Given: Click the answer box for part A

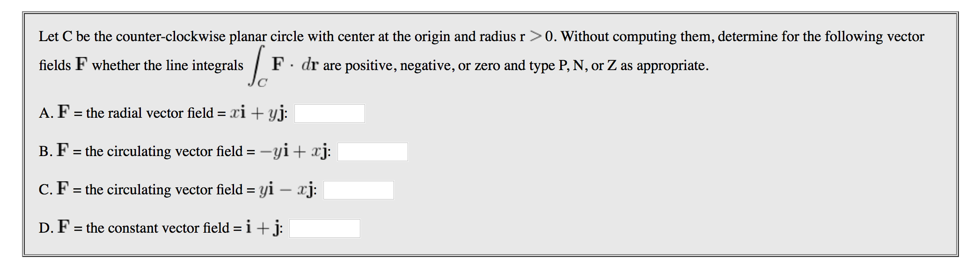Looking at the screenshot, I should (x=329, y=114).
